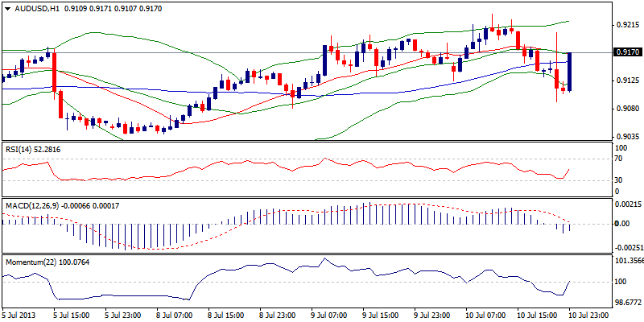Click the 9 Jul 07:00 time label
Viewport: 644px width, 322px height.
[330, 316]
